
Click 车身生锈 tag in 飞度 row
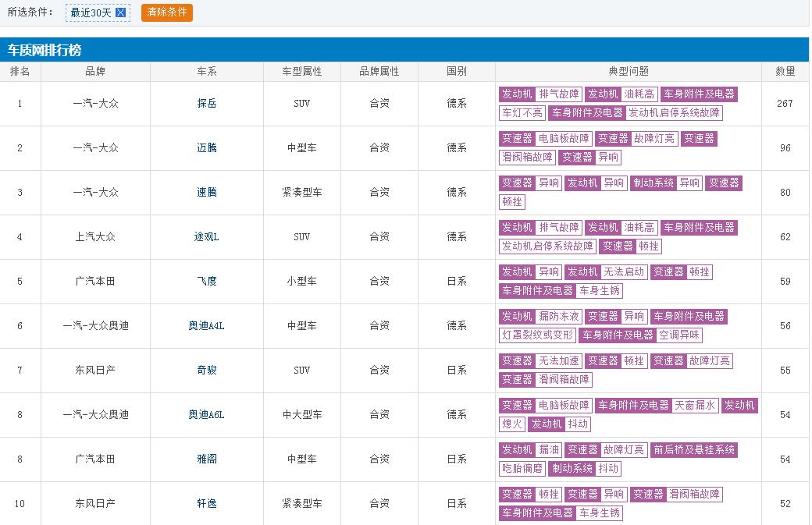(599, 291)
